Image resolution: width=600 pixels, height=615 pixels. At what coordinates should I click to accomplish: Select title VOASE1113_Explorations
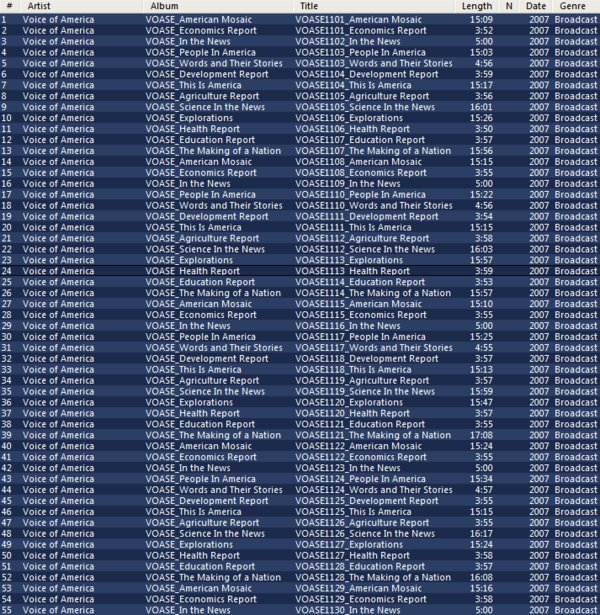349,260
